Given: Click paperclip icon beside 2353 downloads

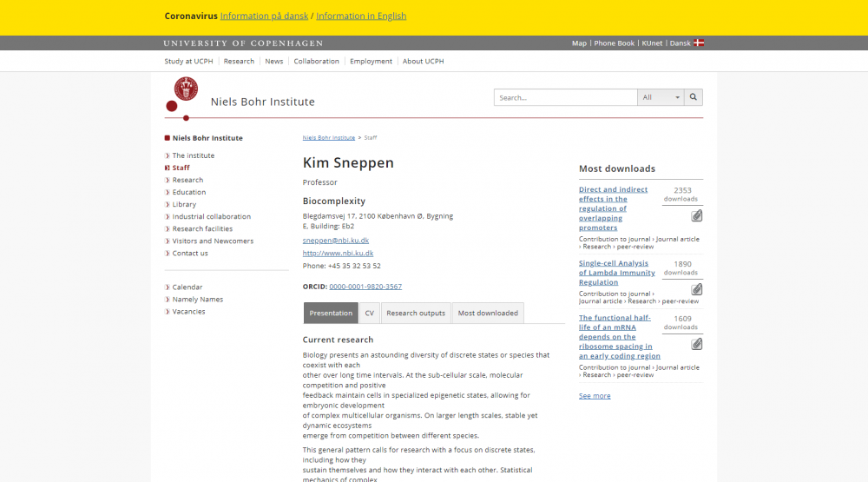Looking at the screenshot, I should [696, 215].
